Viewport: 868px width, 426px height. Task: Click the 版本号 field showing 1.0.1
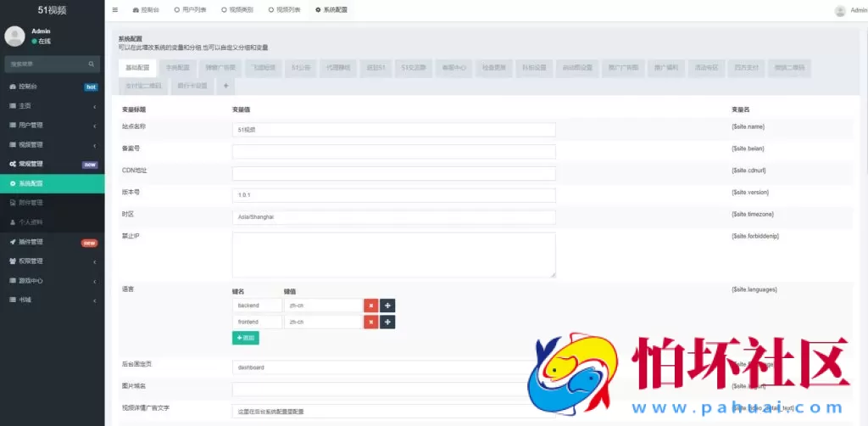393,195
